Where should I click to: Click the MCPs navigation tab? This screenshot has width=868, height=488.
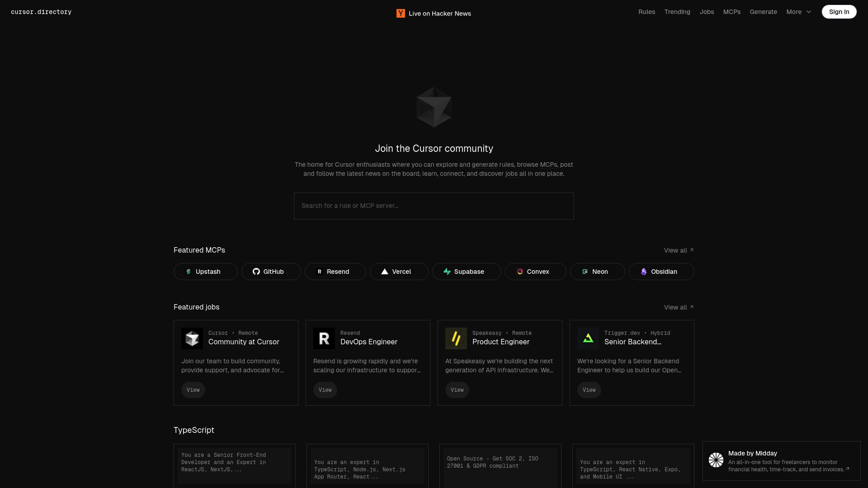point(731,11)
